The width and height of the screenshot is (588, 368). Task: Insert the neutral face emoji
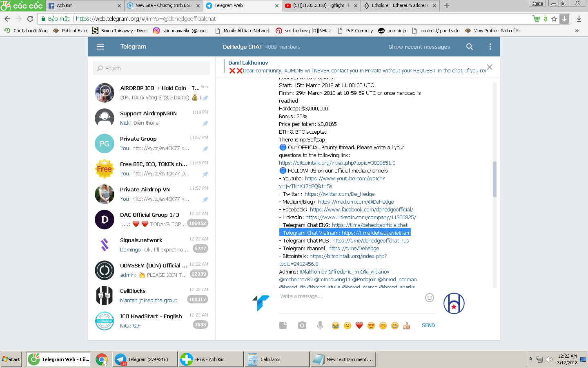[x=347, y=325]
